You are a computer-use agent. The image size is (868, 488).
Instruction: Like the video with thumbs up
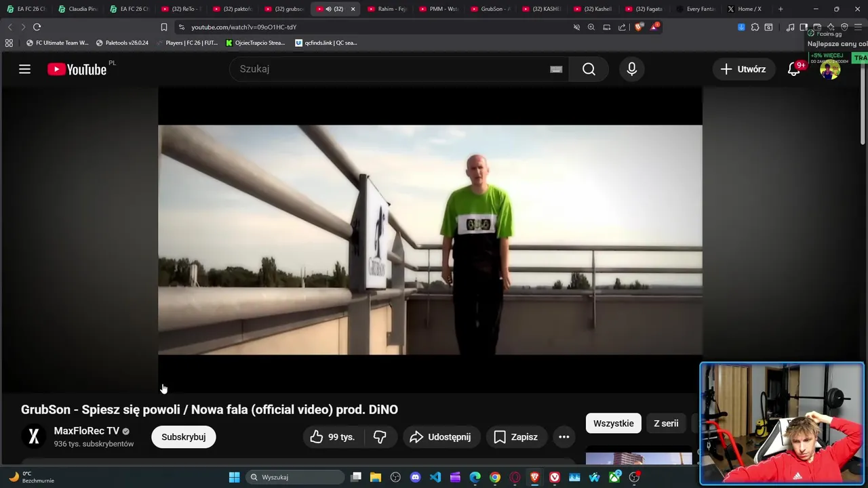(333, 437)
